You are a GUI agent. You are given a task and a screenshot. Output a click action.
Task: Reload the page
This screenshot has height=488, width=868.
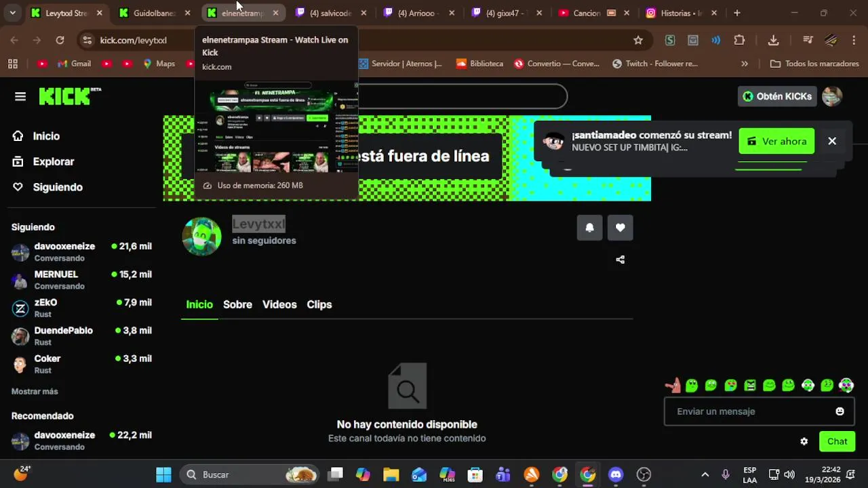[60, 40]
